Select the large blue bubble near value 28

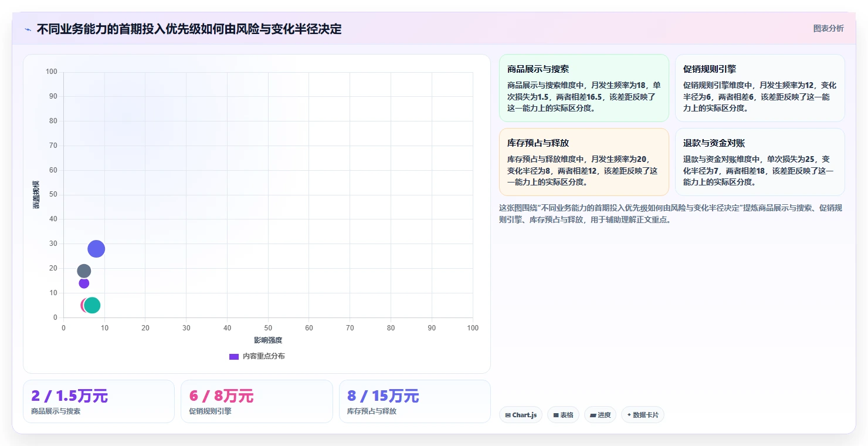[96, 249]
